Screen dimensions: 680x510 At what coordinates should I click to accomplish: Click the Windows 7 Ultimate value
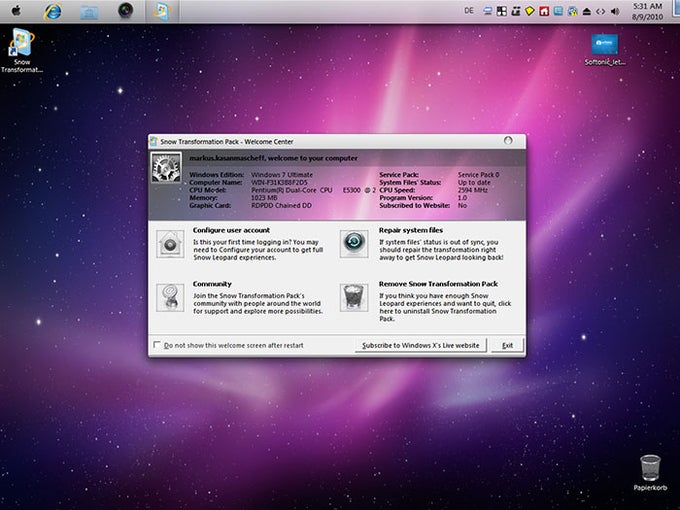tap(282, 175)
